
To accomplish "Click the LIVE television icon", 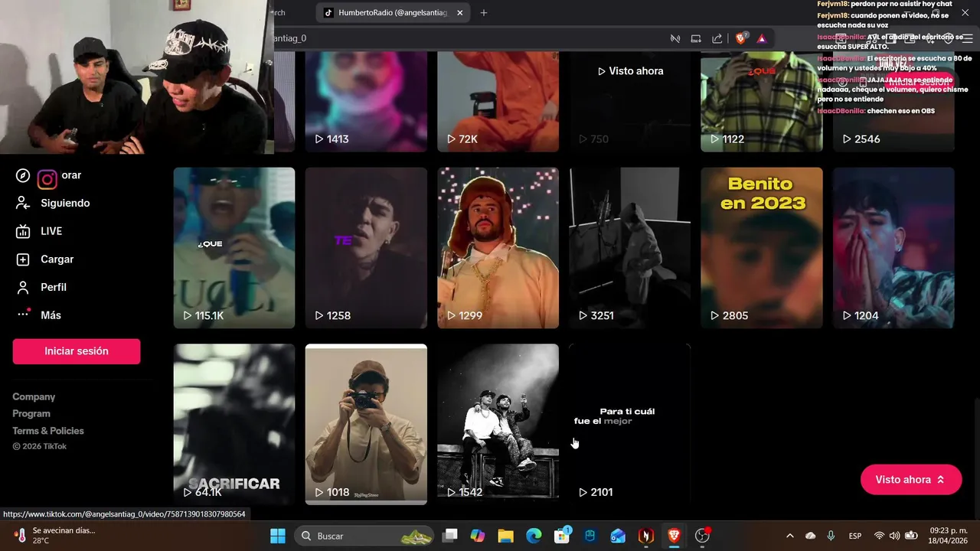I will point(23,231).
